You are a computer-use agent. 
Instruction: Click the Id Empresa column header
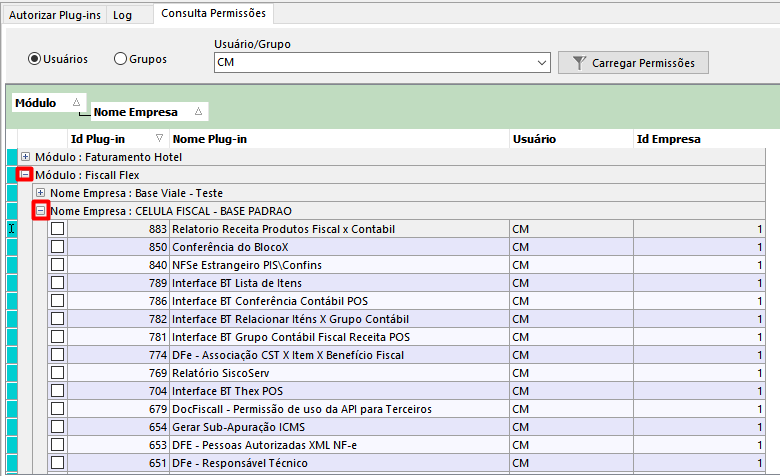(699, 139)
